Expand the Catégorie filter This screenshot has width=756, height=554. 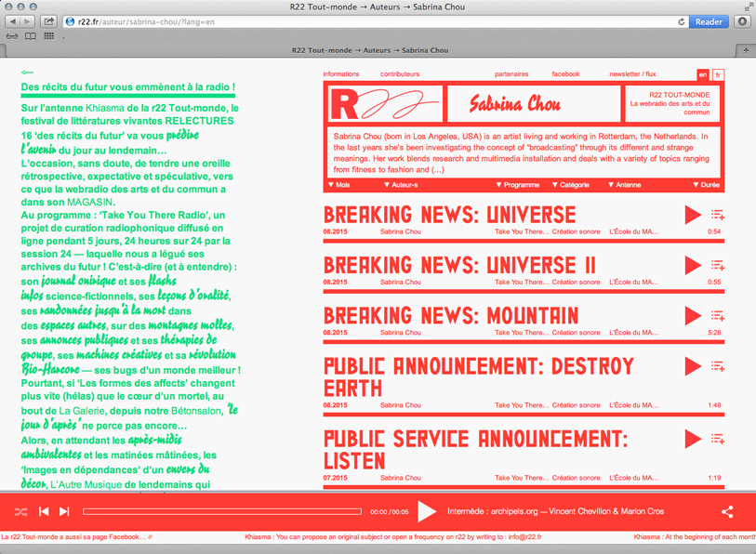pyautogui.click(x=570, y=185)
